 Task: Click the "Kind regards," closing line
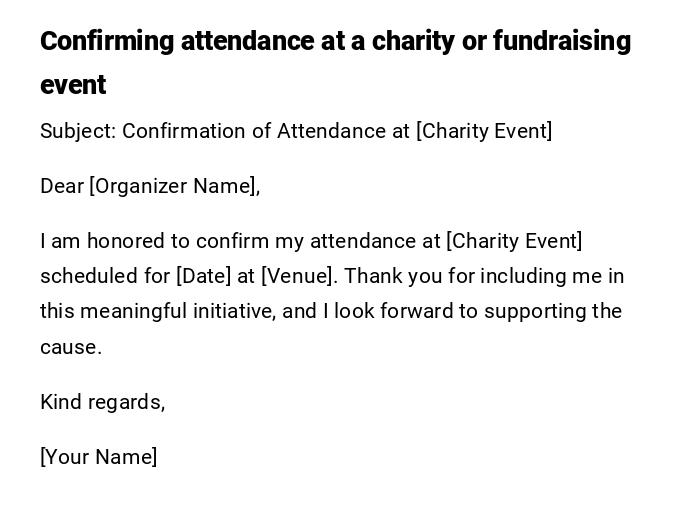(x=102, y=402)
